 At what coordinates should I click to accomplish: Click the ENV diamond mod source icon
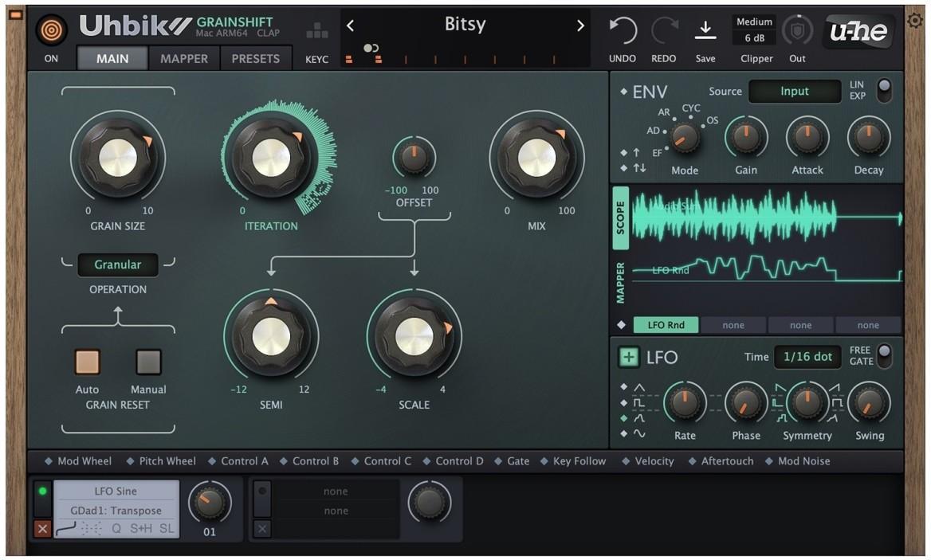[x=623, y=92]
